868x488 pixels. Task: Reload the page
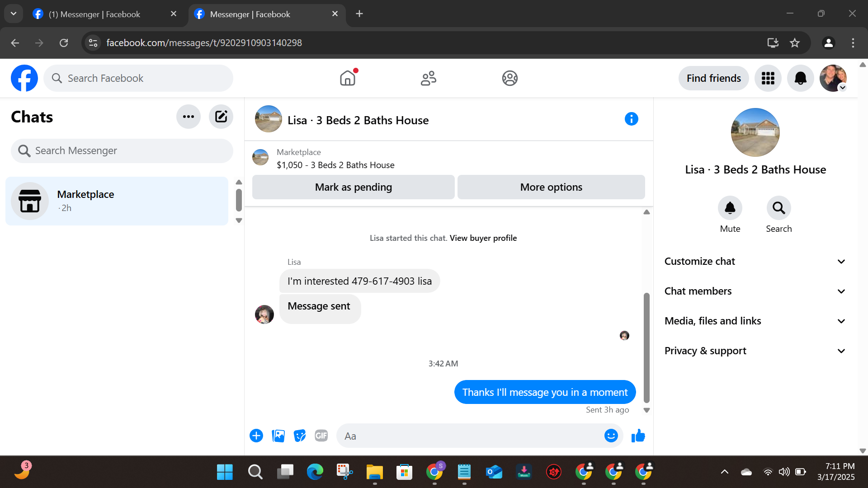click(x=64, y=43)
